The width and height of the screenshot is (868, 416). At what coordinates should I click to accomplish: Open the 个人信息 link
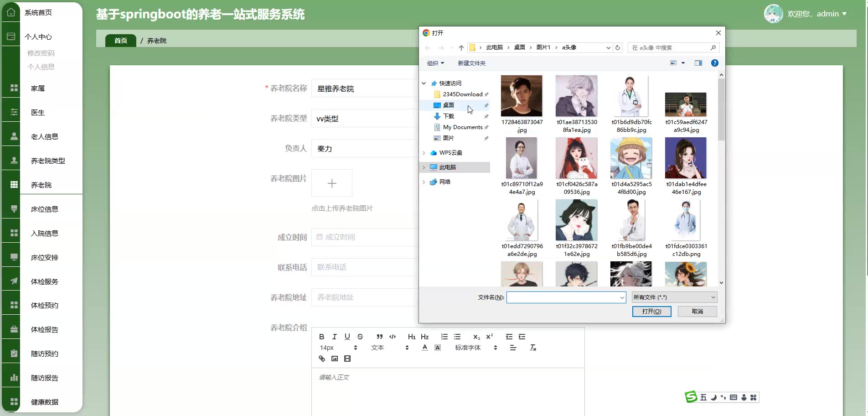[41, 67]
